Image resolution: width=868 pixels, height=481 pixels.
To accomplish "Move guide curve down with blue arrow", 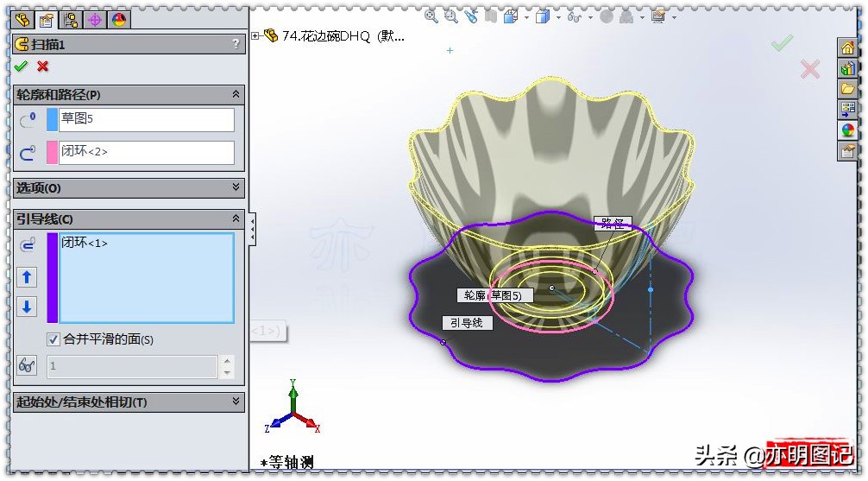I will click(28, 307).
